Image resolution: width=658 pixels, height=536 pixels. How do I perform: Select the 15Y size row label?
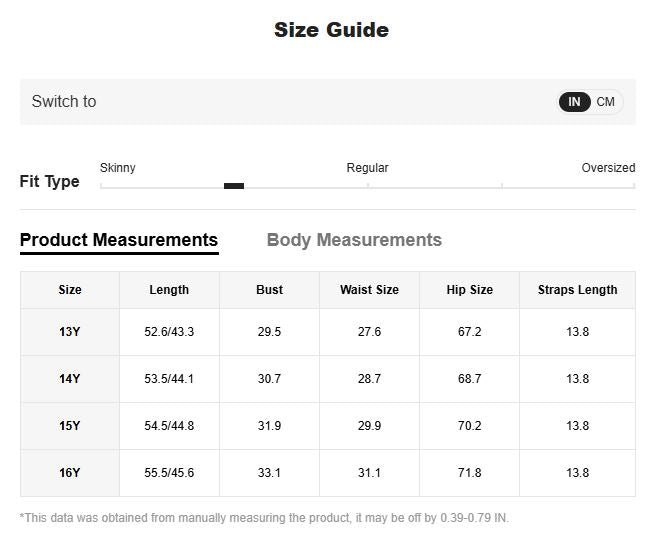pyautogui.click(x=69, y=426)
